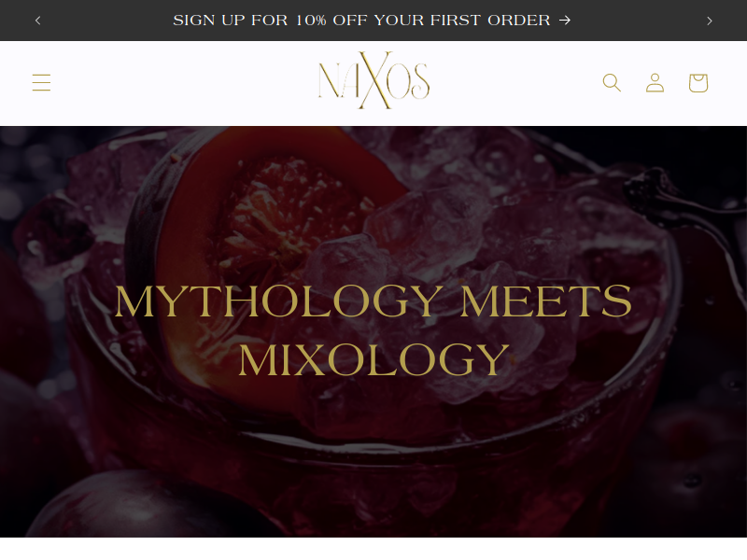Open the shopping cart bag icon
The image size is (747, 560).
pos(698,83)
